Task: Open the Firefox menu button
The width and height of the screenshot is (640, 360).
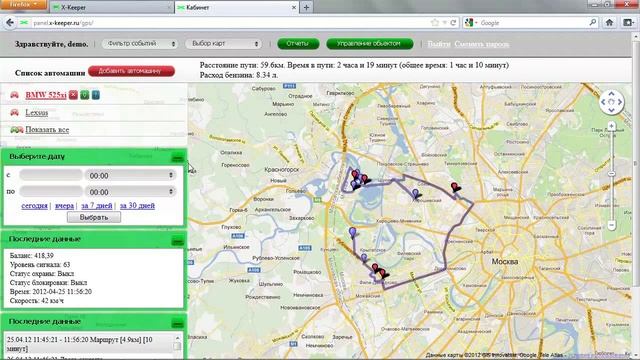Action: pyautogui.click(x=23, y=4)
